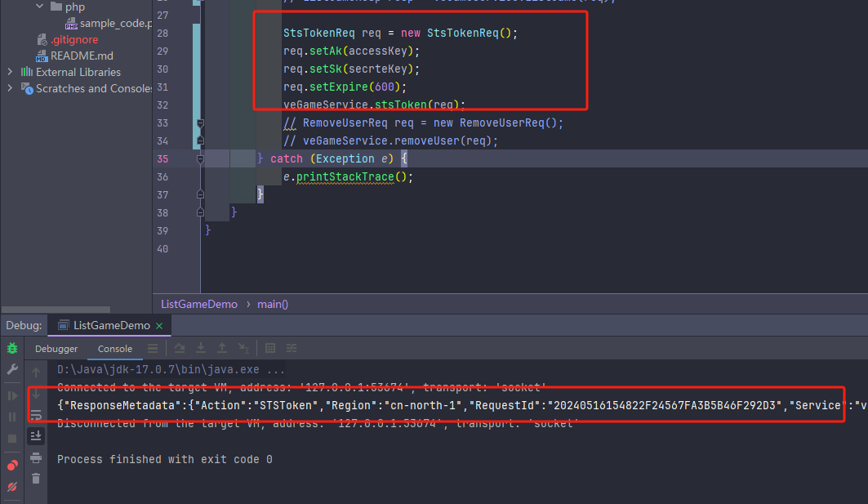Viewport: 868px width, 504px height.
Task: Click commented RemoveUserReq line 33
Action: click(424, 123)
